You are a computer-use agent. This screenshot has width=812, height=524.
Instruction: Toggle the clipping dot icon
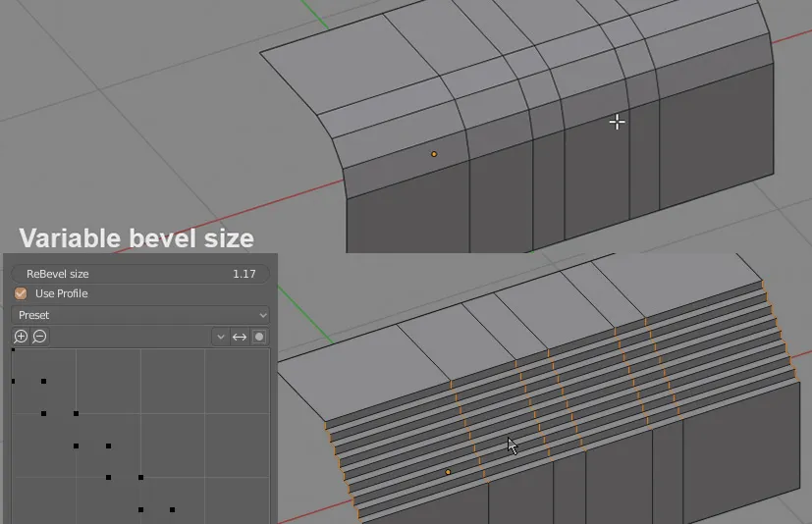(259, 338)
